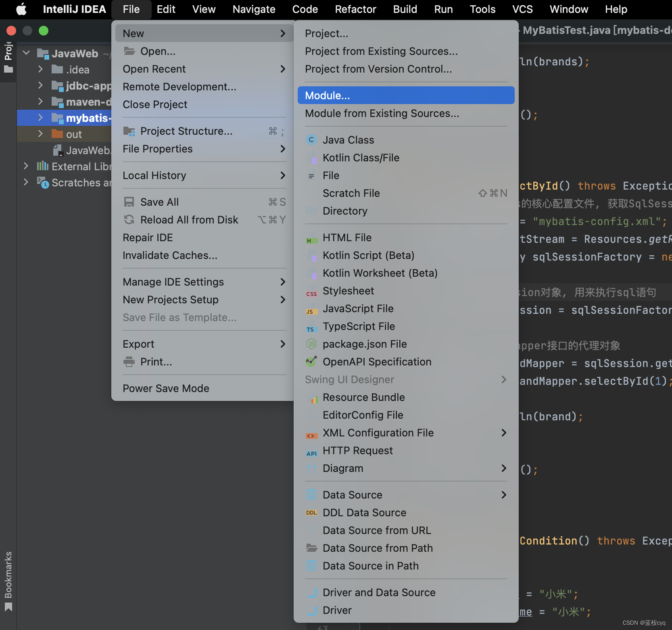Open the Edit menu
The width and height of the screenshot is (672, 630).
[x=166, y=9]
